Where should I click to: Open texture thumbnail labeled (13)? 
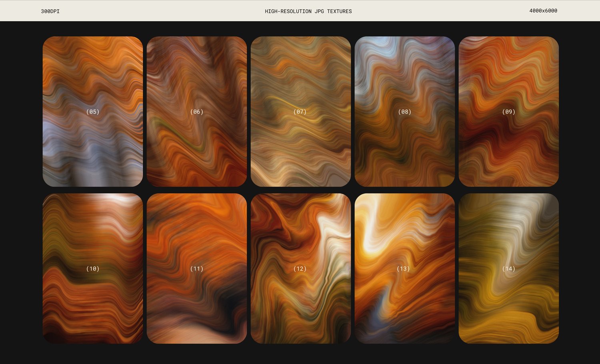coord(405,268)
